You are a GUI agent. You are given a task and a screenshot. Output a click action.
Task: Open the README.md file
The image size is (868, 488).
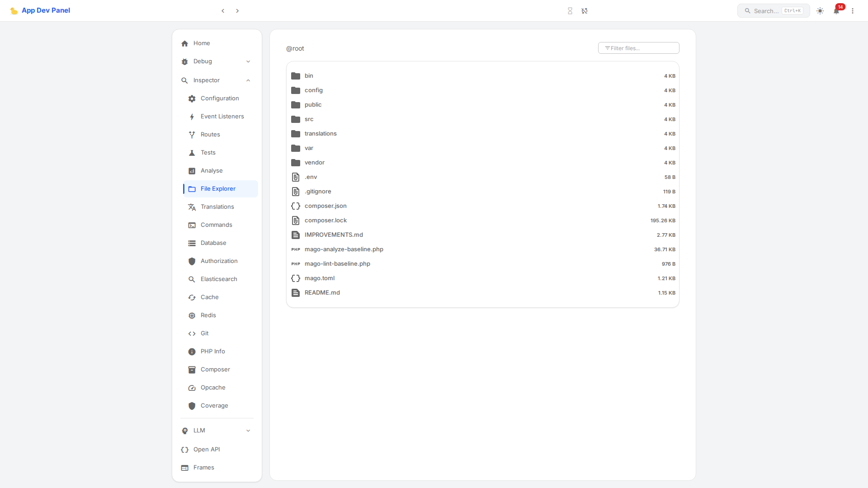point(322,292)
